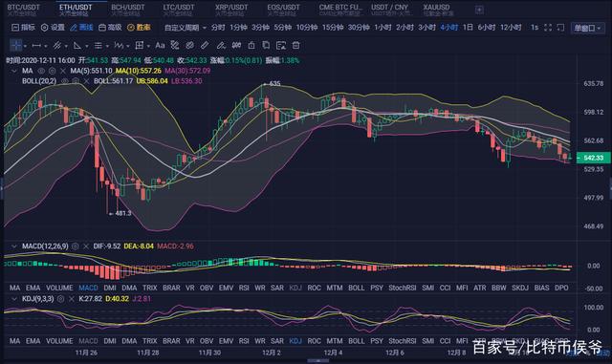Remove the MACD panel with its X

pos(86,246)
